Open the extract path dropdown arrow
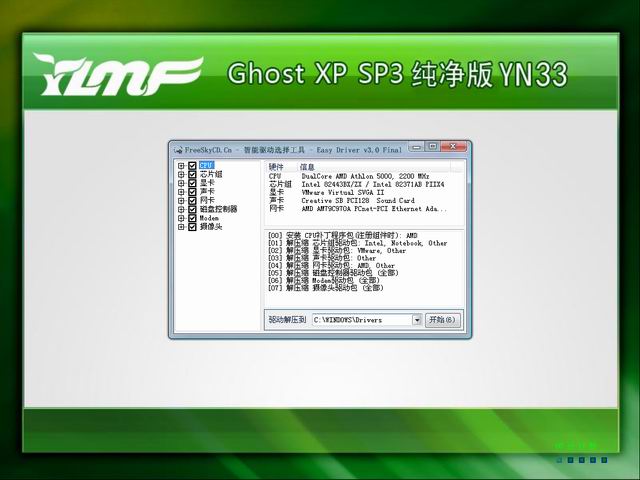Image resolution: width=640 pixels, height=480 pixels. tap(417, 320)
